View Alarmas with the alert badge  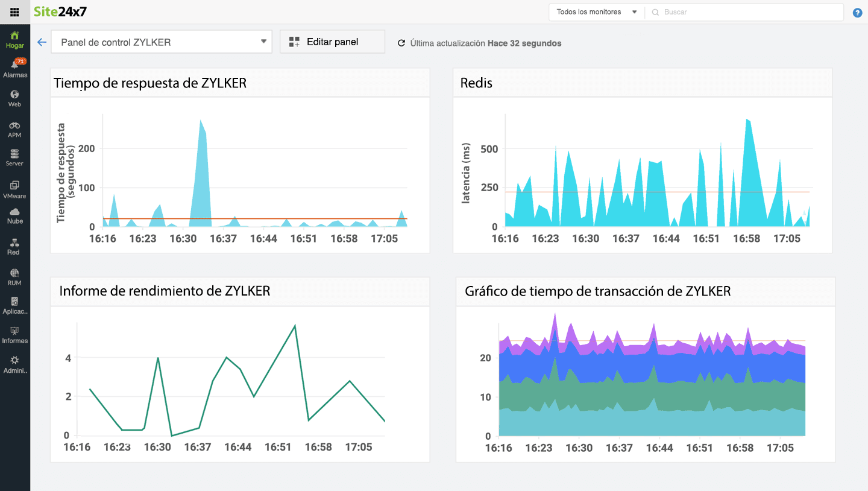coord(14,68)
